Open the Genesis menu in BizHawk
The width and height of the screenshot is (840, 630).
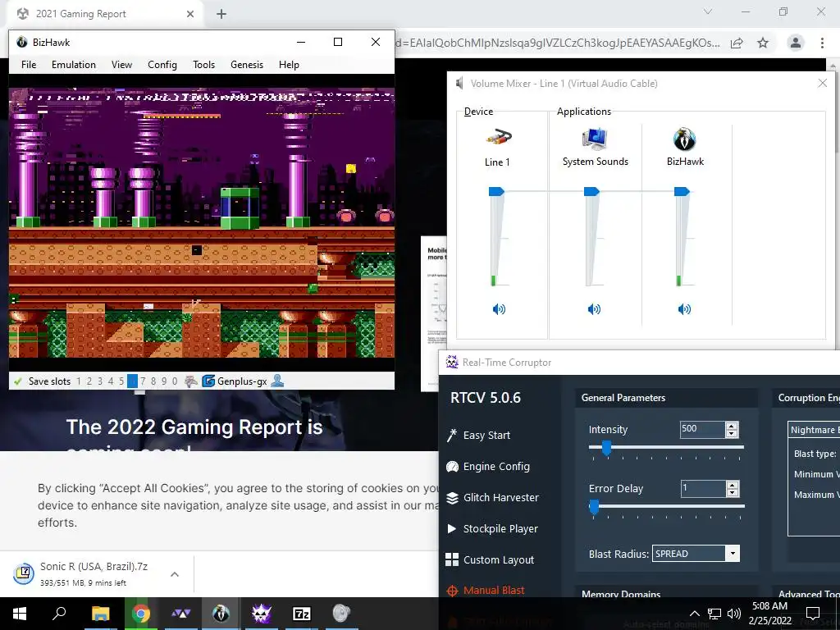point(247,65)
